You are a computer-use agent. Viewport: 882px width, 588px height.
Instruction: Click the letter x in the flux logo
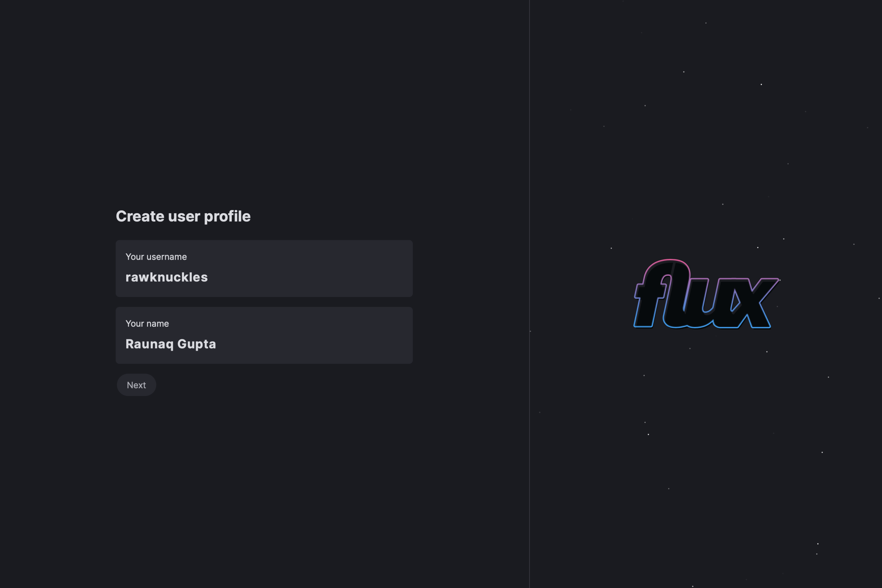(754, 303)
